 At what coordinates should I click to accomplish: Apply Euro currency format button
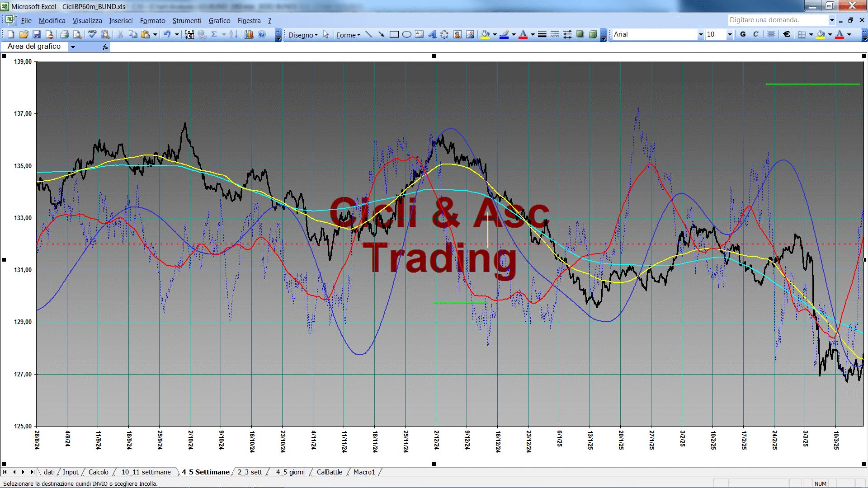click(x=787, y=34)
